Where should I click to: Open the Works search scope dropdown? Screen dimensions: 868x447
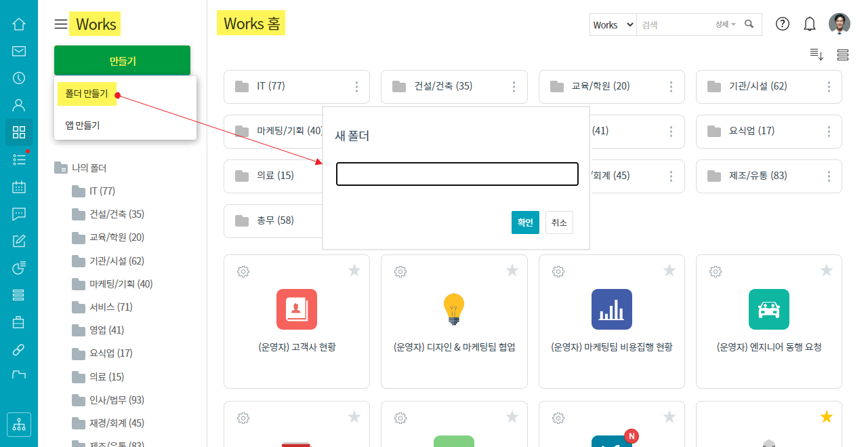(613, 24)
